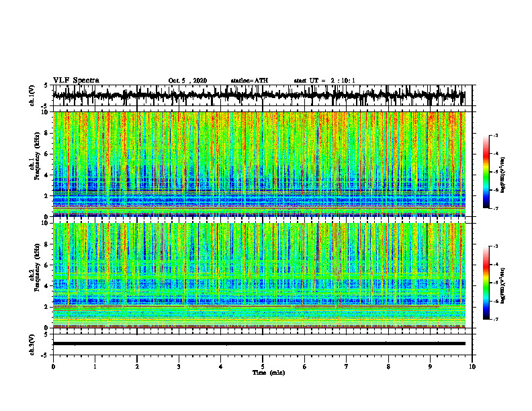Click the ch.2 frequency tick label "10"

pos(46,223)
